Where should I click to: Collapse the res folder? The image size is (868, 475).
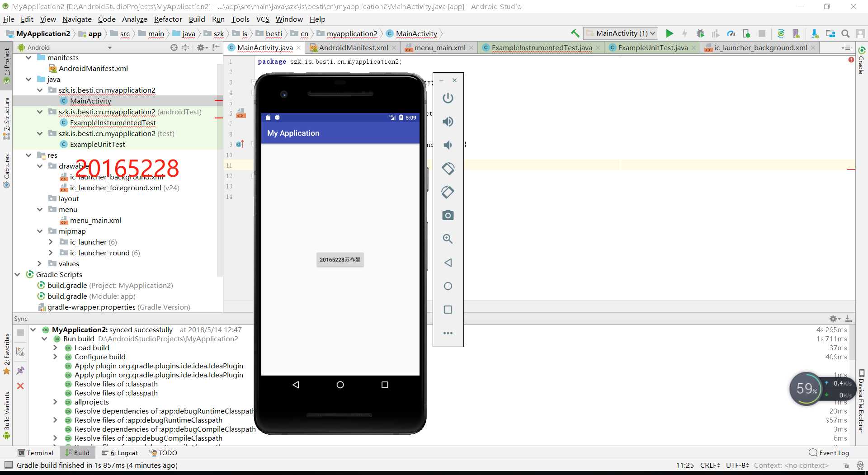[28, 155]
